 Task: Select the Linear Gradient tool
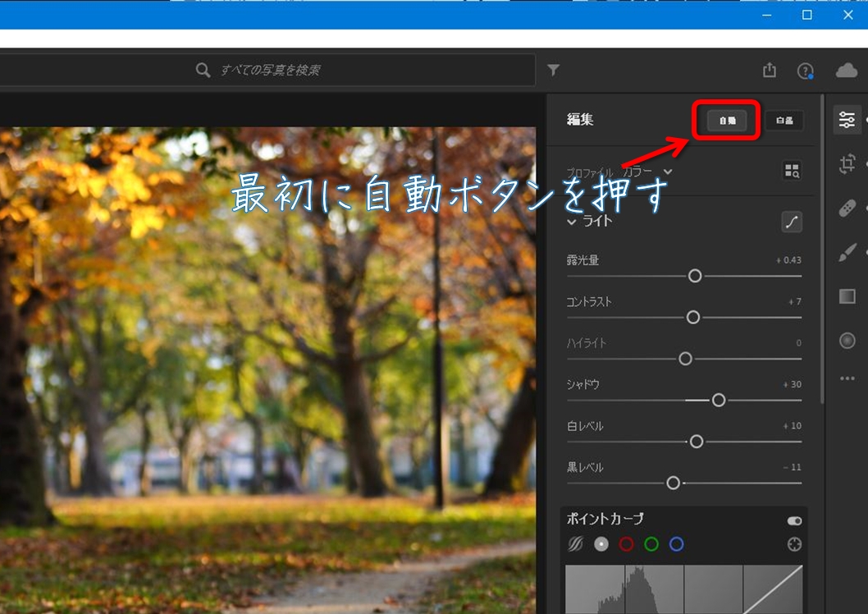point(847,296)
